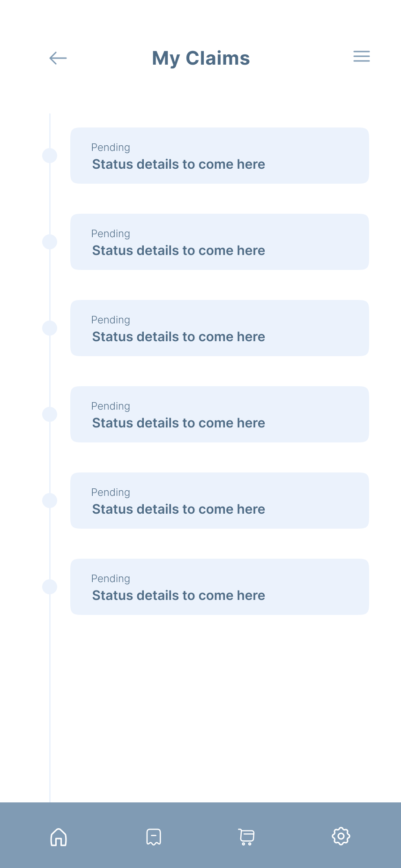Click the "Pending" label on the first claim
This screenshot has height=868, width=401.
point(111,148)
